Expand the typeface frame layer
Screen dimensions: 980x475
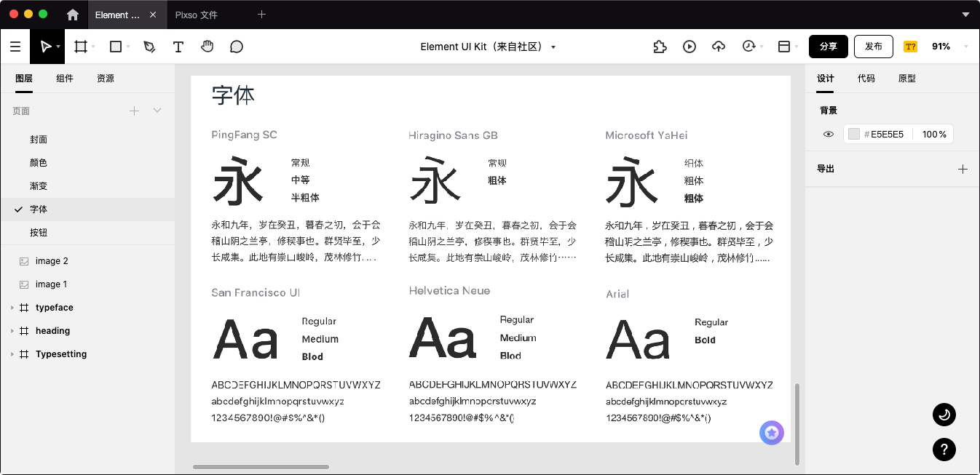[x=12, y=308]
